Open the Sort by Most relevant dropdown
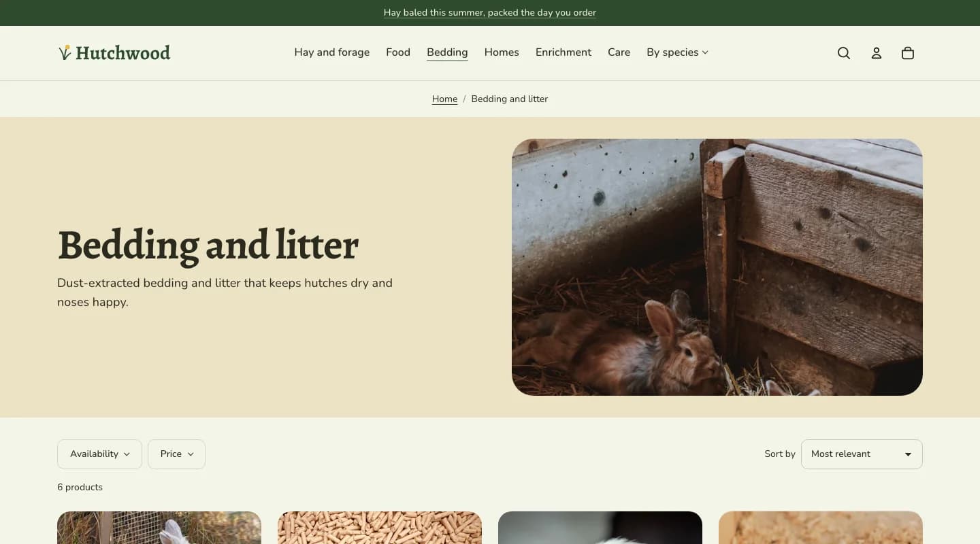Viewport: 980px width, 544px height. click(x=862, y=454)
